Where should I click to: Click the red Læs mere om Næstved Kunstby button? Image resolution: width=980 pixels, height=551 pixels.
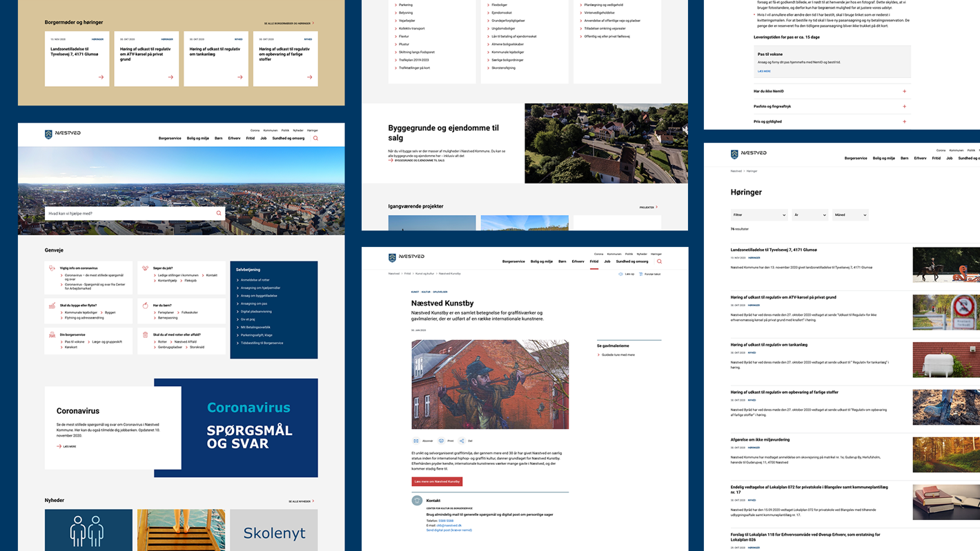coord(437,481)
